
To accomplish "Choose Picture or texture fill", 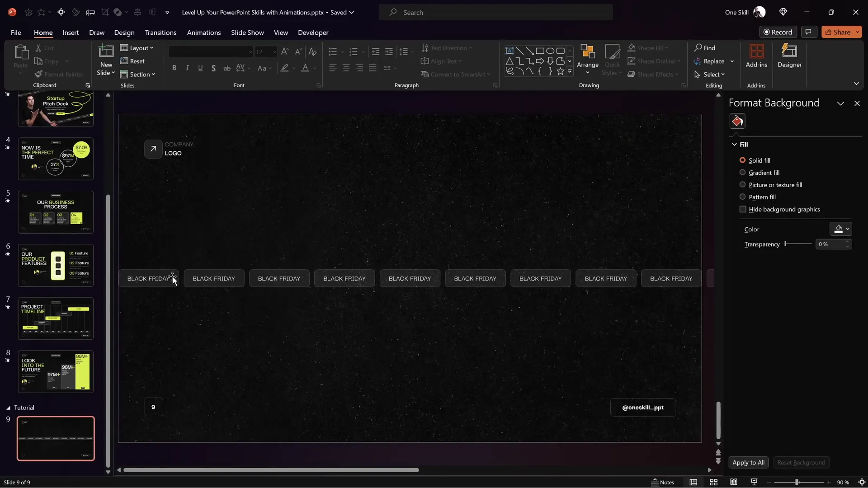I will coord(743,185).
